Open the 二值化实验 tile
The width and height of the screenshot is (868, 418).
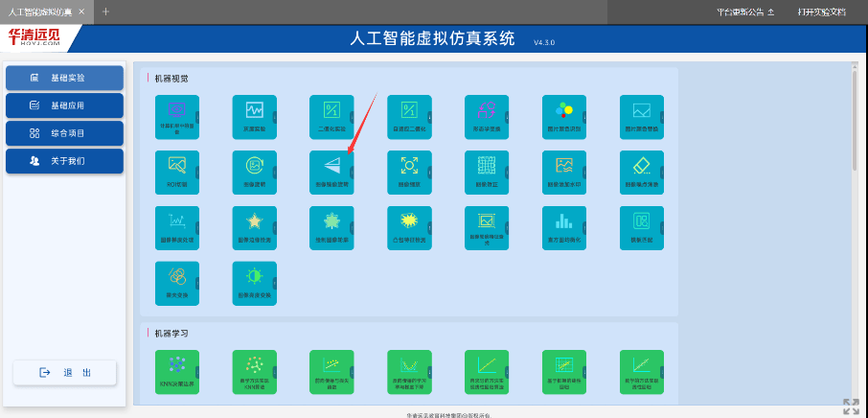[x=331, y=117]
